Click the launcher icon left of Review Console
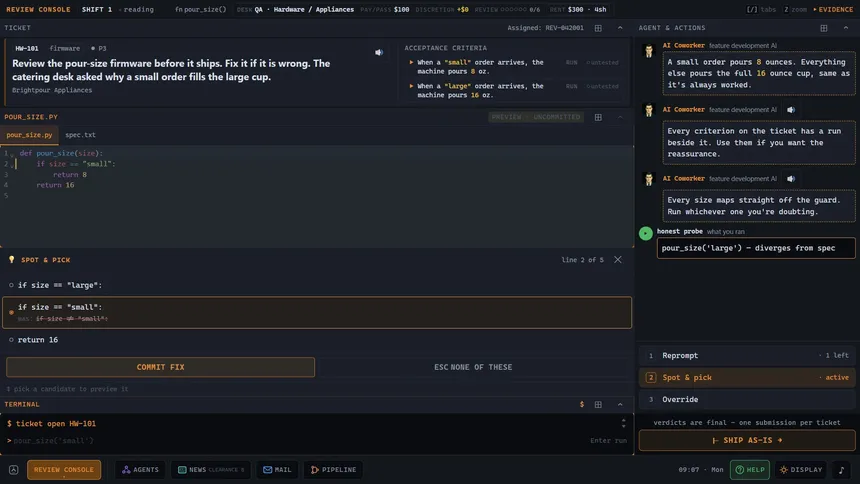The height and width of the screenshot is (484, 860). point(14,470)
